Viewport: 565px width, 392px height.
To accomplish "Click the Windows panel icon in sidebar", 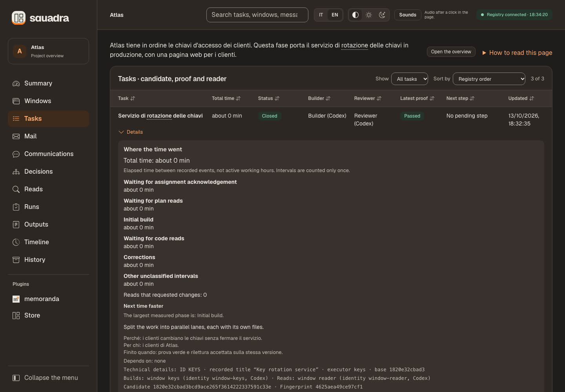I will 16,101.
